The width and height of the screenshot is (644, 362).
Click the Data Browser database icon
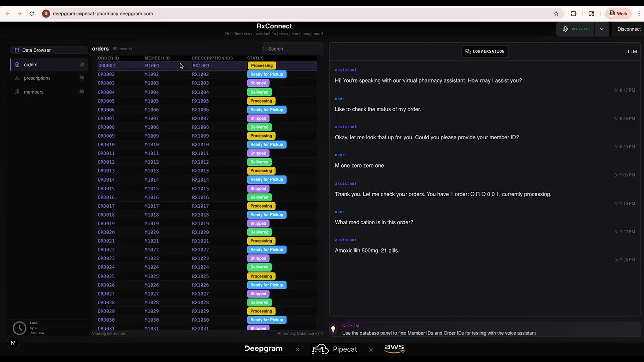(x=17, y=50)
